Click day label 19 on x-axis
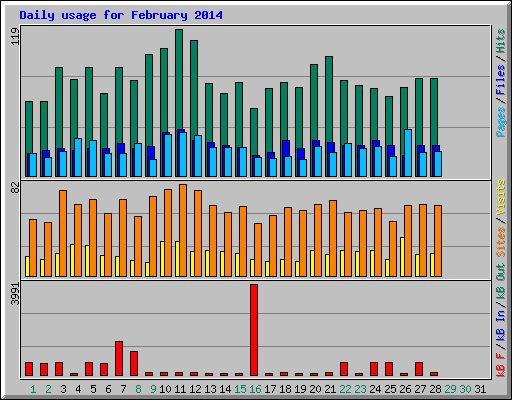 300,389
